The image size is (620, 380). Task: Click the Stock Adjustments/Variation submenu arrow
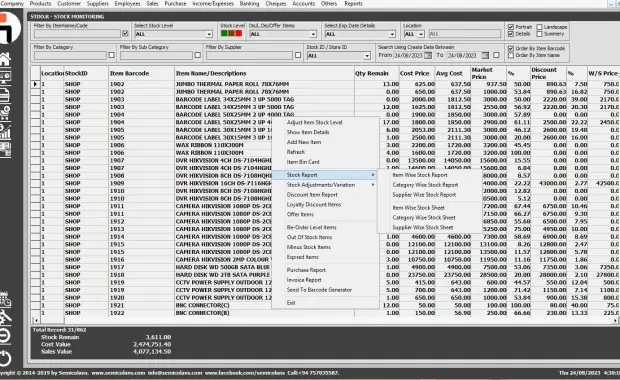(x=372, y=185)
